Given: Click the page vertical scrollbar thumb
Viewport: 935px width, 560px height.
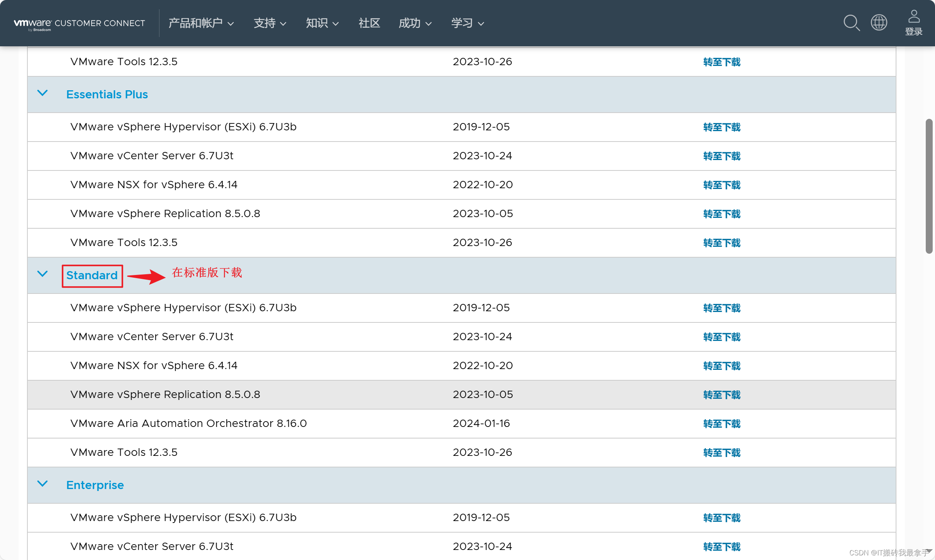Looking at the screenshot, I should 929,186.
